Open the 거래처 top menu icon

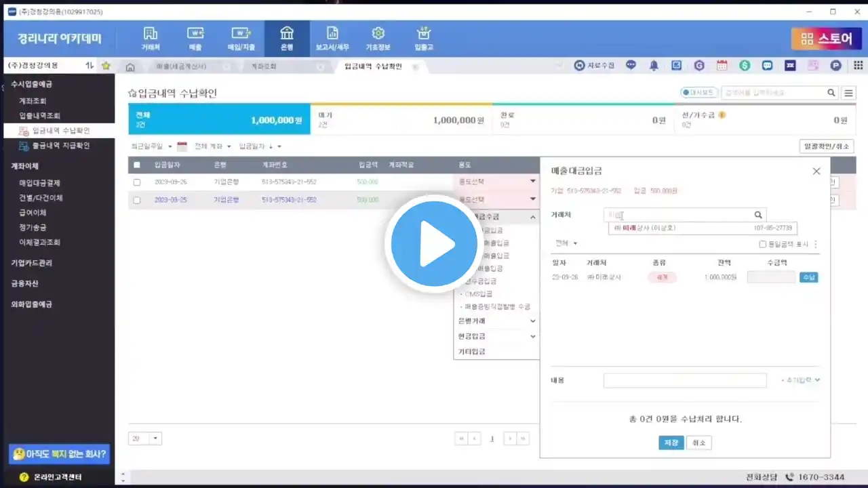[151, 39]
